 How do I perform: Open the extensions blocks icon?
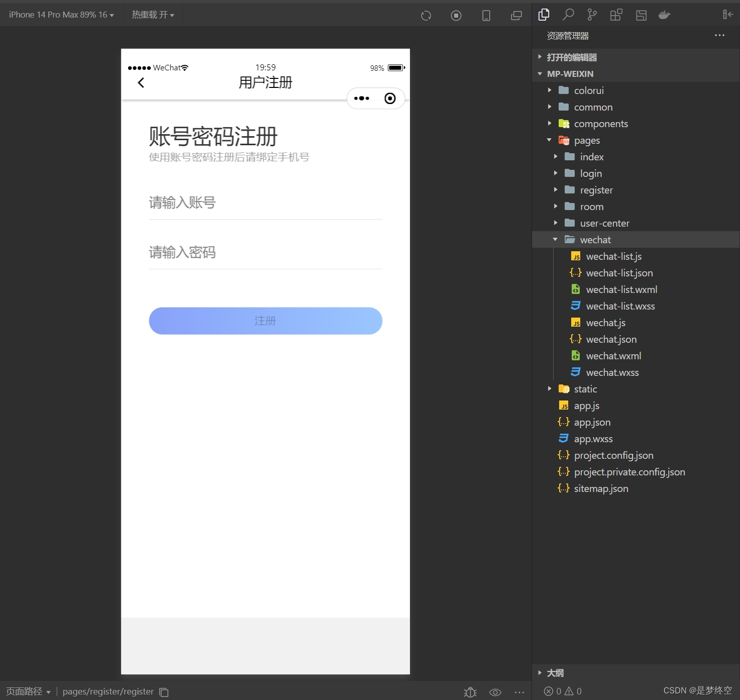[x=616, y=15]
